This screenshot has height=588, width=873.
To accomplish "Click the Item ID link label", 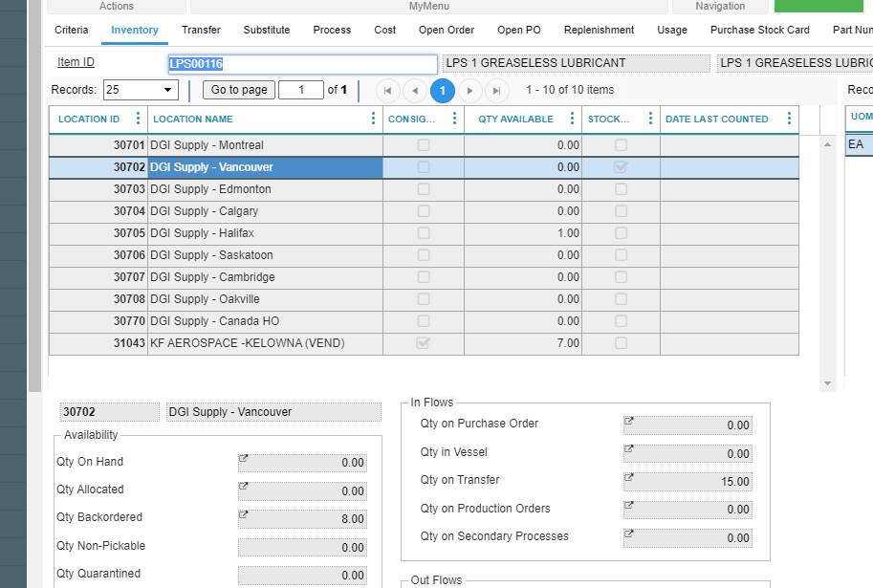I will (x=76, y=62).
